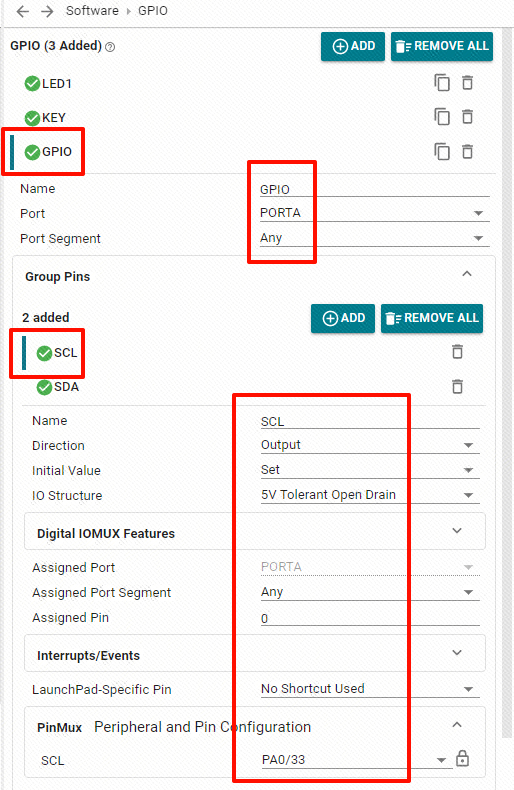Remove the SCL pin with trash icon
Screen dimensions: 514x790
pyautogui.click(x=457, y=352)
